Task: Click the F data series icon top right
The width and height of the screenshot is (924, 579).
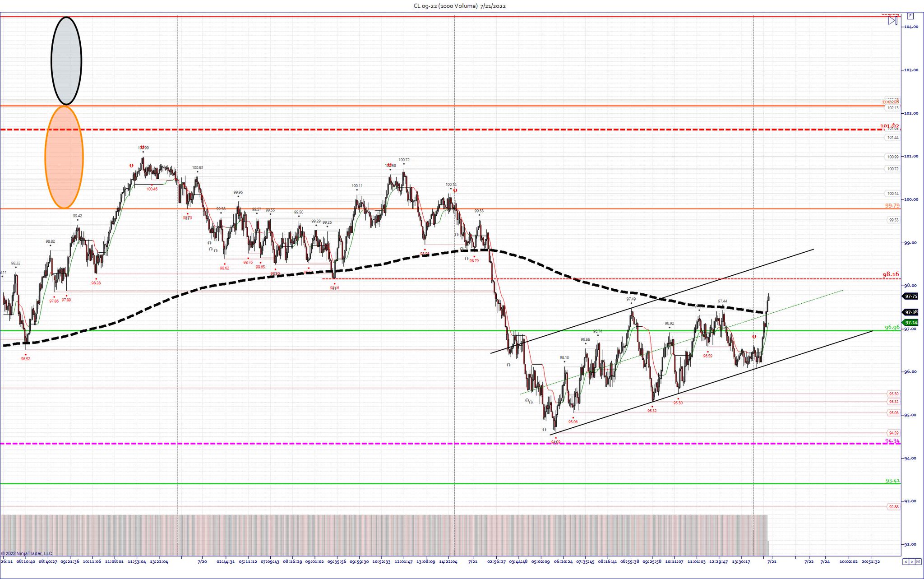Action: point(910,16)
